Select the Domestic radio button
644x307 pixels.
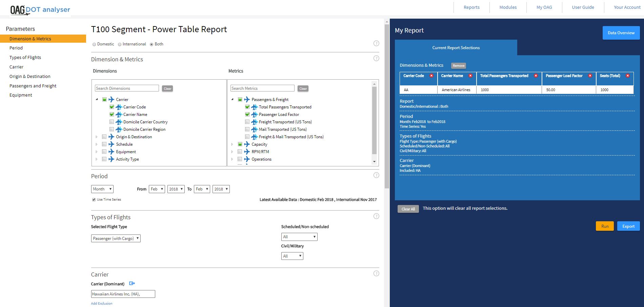[94, 44]
